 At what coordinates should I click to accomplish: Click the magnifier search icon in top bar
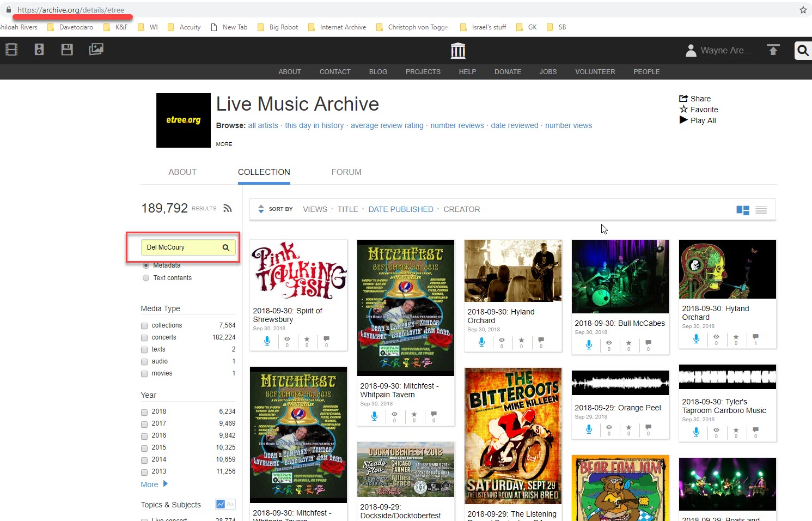pyautogui.click(x=803, y=51)
